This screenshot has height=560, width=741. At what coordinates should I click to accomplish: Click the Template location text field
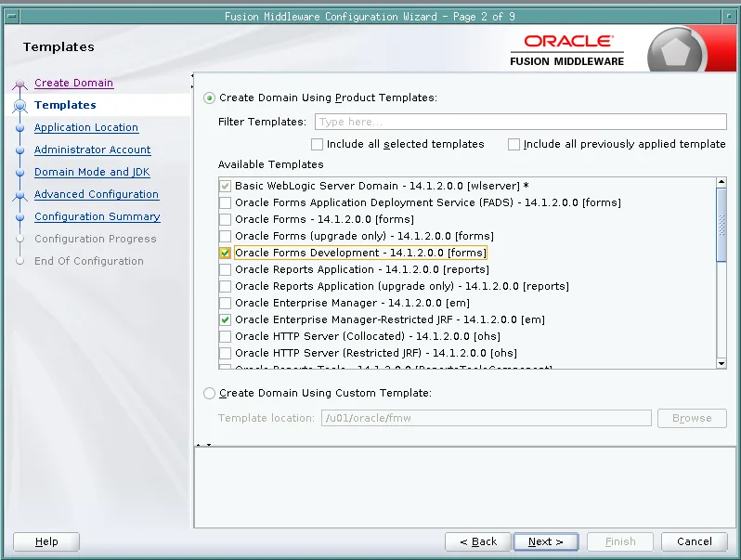[487, 418]
